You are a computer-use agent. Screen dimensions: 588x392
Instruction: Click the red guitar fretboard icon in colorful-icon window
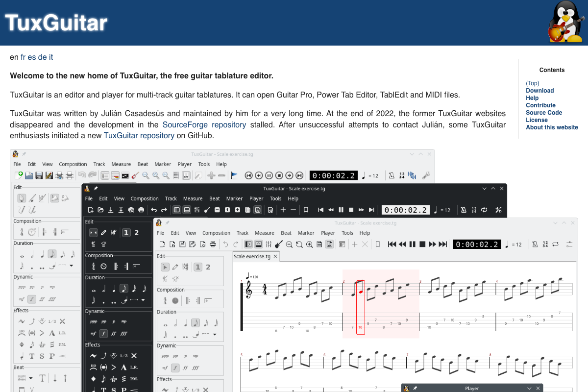coord(136,175)
